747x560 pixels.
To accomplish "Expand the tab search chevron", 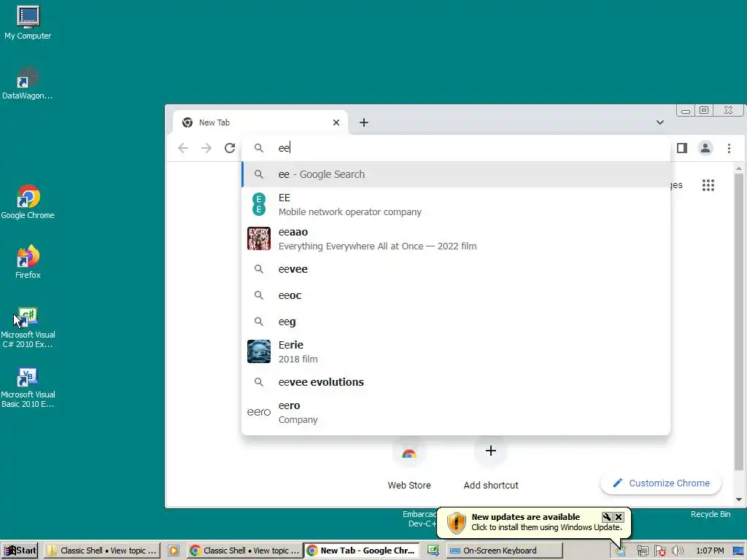I will [659, 122].
